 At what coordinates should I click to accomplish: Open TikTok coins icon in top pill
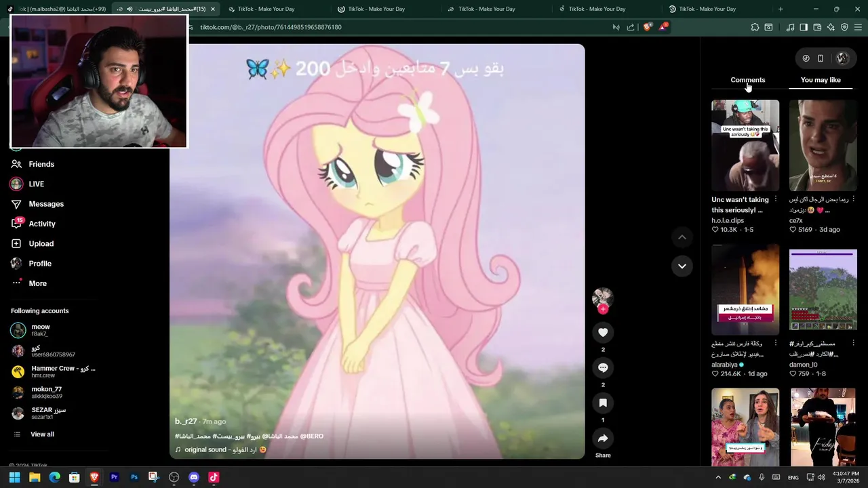pyautogui.click(x=806, y=58)
